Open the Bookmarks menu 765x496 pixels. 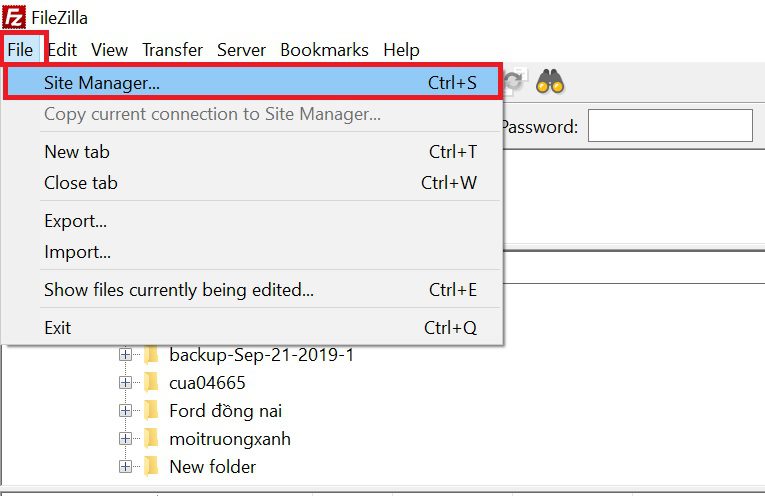[x=324, y=50]
